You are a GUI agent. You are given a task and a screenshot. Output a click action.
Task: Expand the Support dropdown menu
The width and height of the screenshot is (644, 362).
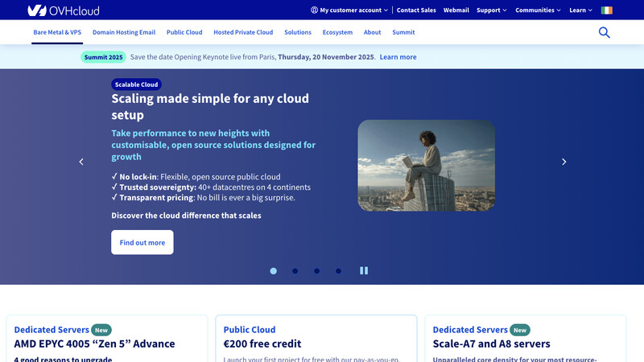coord(491,10)
